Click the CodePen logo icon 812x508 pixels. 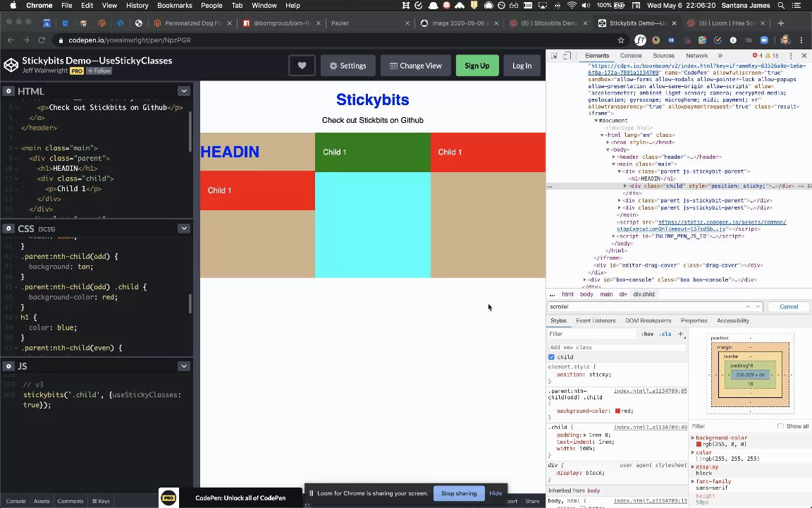pyautogui.click(x=11, y=65)
